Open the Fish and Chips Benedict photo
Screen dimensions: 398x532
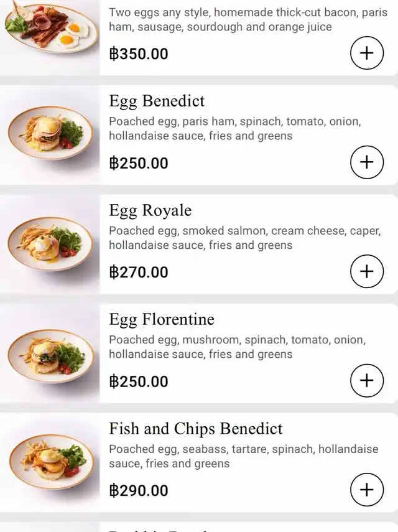tap(50, 461)
